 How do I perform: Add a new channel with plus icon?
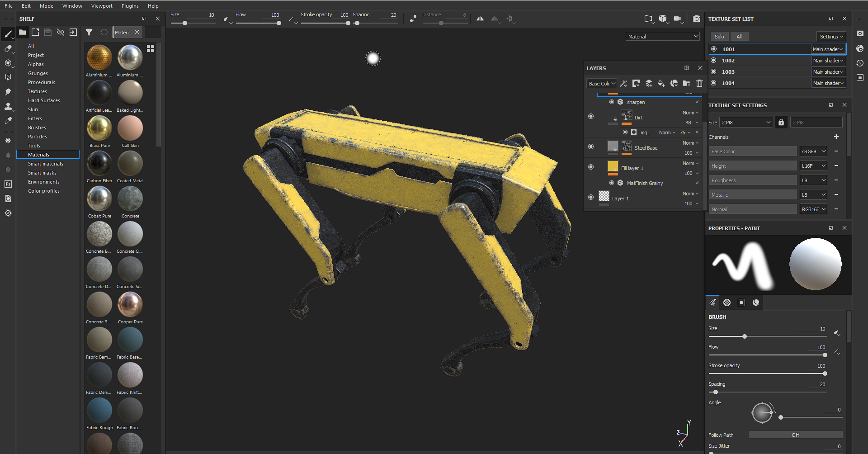point(836,137)
